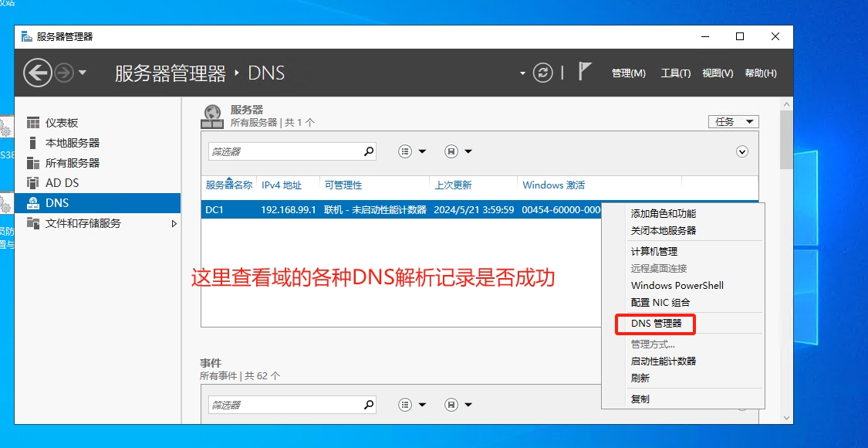868x448 pixels.
Task: Open servers list view options dropdown arrow
Action: pyautogui.click(x=422, y=151)
